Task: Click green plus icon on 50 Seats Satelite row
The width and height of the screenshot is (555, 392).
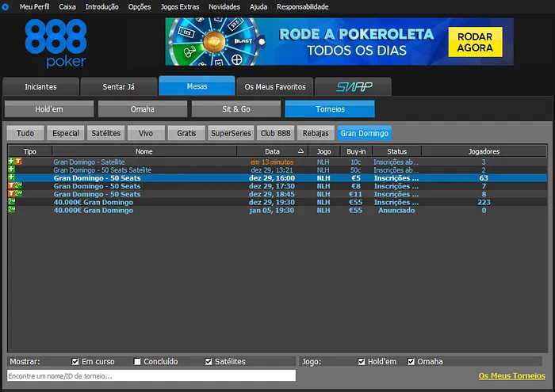Action: 11,169
